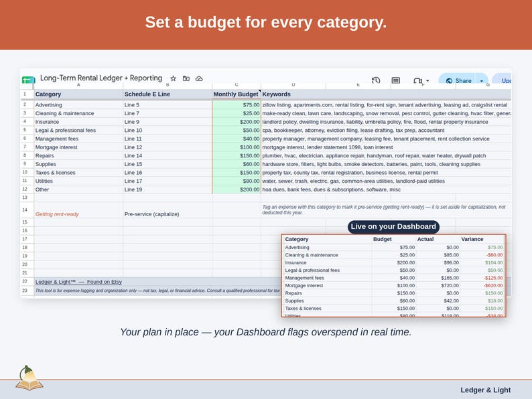The height and width of the screenshot is (399, 532).
Task: Edit the $200.00 Insurance monthly budget cell
Action: coord(237,122)
